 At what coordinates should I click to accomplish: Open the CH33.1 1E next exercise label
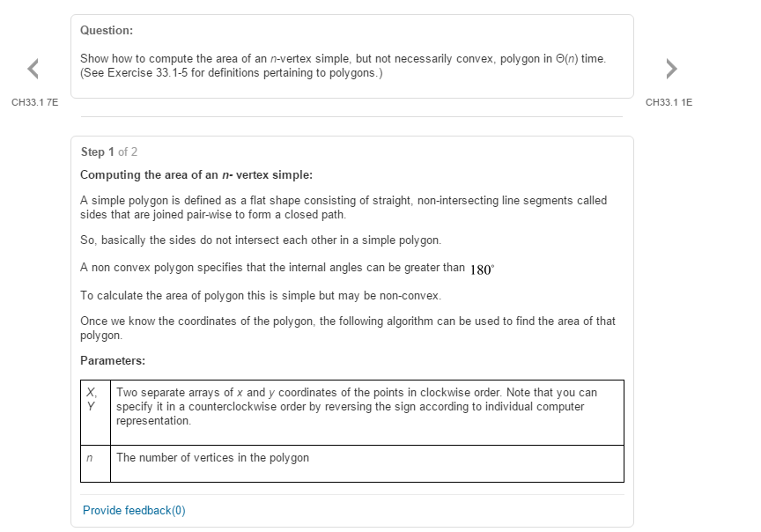tap(669, 102)
